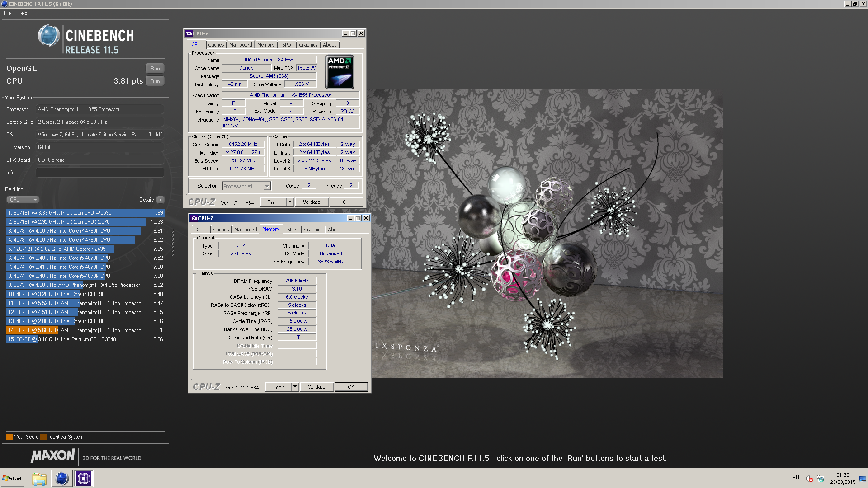Click the Info input field
The width and height of the screenshot is (868, 488).
click(x=100, y=173)
